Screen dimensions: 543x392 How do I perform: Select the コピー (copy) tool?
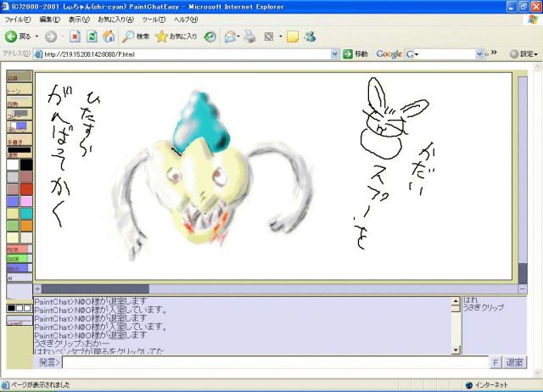click(x=20, y=115)
